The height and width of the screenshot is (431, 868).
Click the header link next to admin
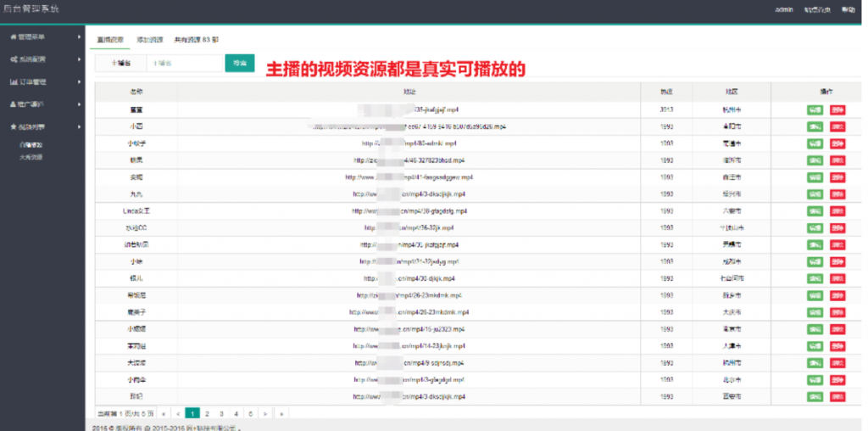tap(818, 9)
